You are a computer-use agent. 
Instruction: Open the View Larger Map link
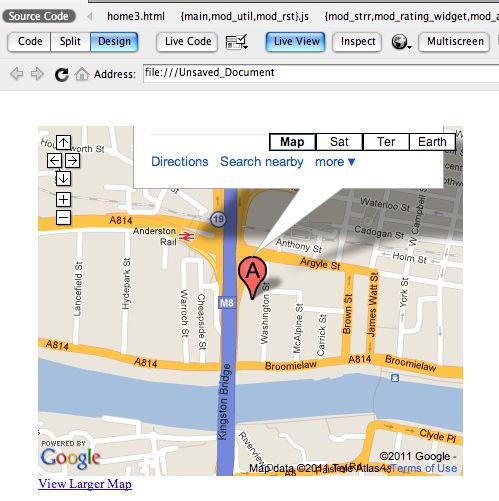tap(85, 484)
